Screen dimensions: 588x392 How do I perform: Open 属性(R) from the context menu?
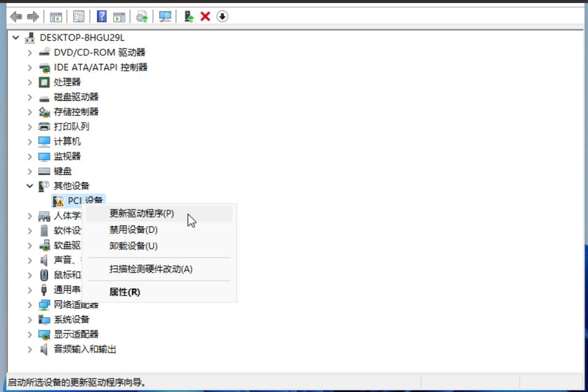click(x=125, y=292)
